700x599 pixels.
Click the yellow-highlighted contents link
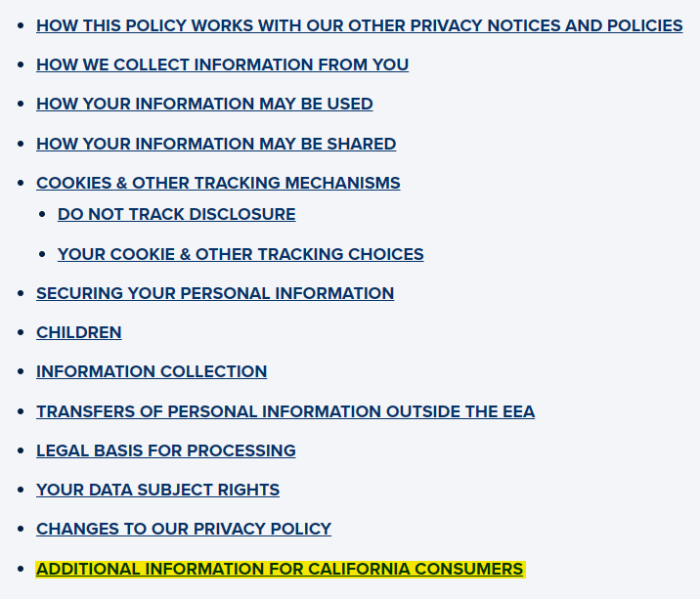(x=280, y=569)
